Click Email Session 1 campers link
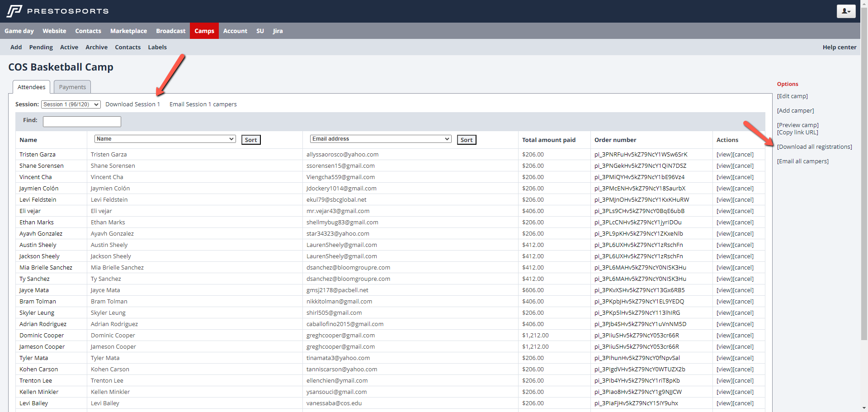This screenshot has width=868, height=412. tap(203, 104)
